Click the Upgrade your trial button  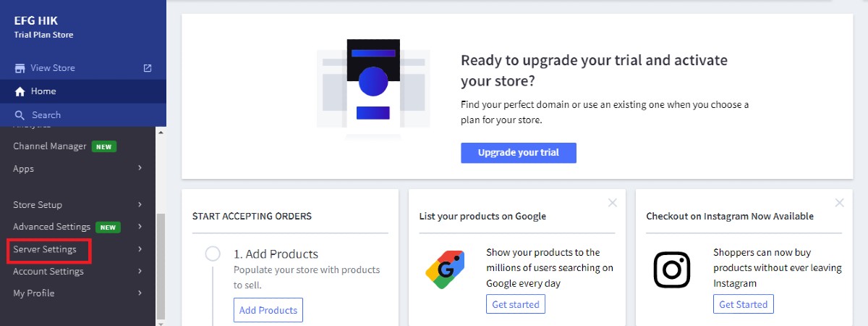[519, 153]
